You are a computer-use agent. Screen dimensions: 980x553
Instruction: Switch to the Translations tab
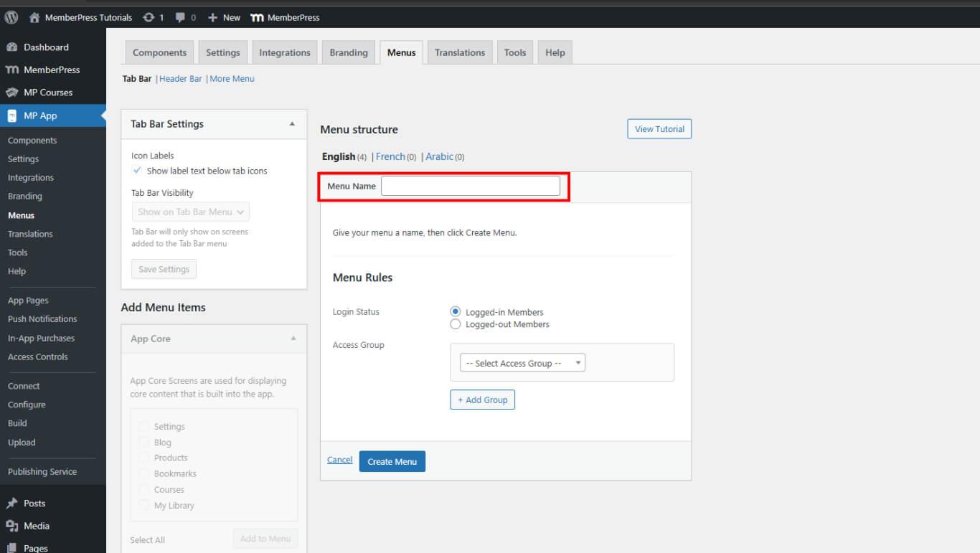(x=460, y=52)
